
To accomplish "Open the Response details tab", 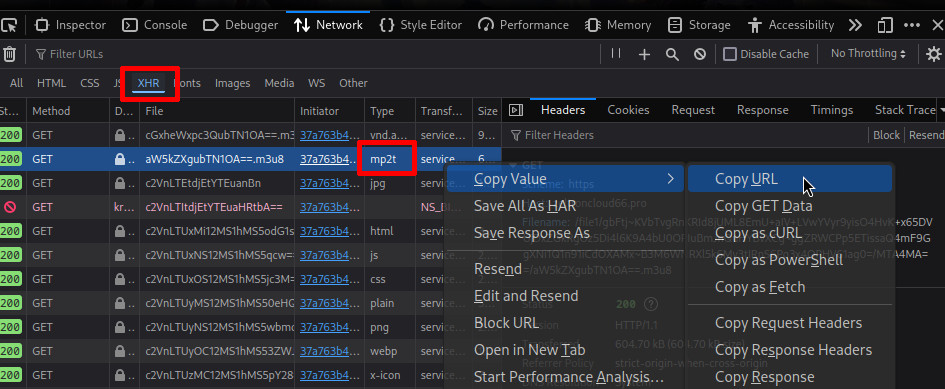I will point(762,110).
